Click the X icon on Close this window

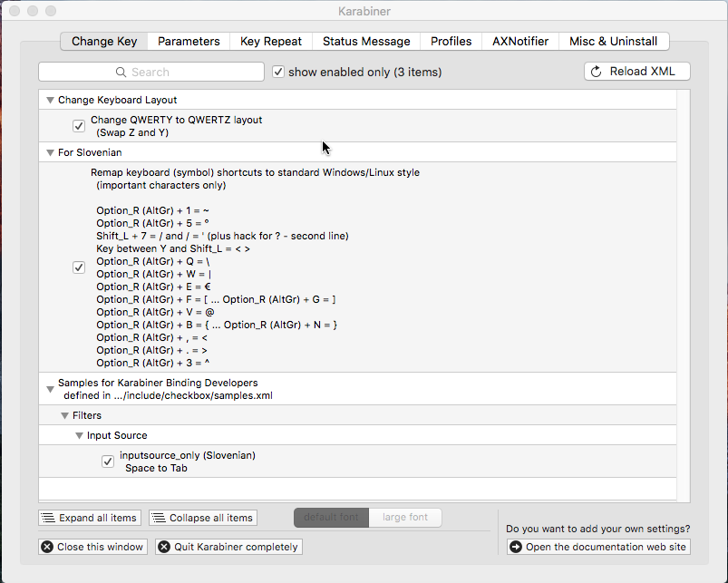(x=47, y=547)
